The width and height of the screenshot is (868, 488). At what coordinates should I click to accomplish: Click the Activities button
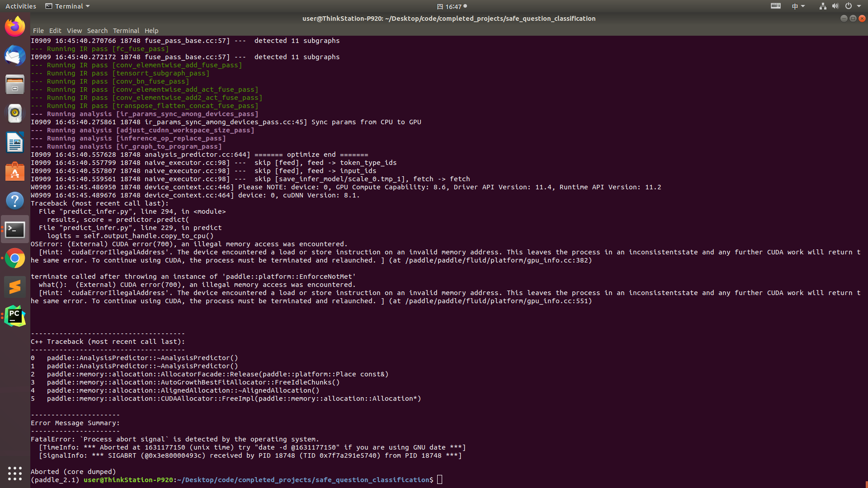coord(21,6)
